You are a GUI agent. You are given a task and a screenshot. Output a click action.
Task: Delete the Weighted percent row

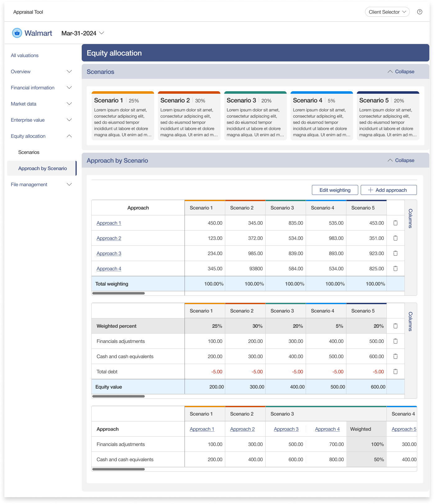(395, 326)
